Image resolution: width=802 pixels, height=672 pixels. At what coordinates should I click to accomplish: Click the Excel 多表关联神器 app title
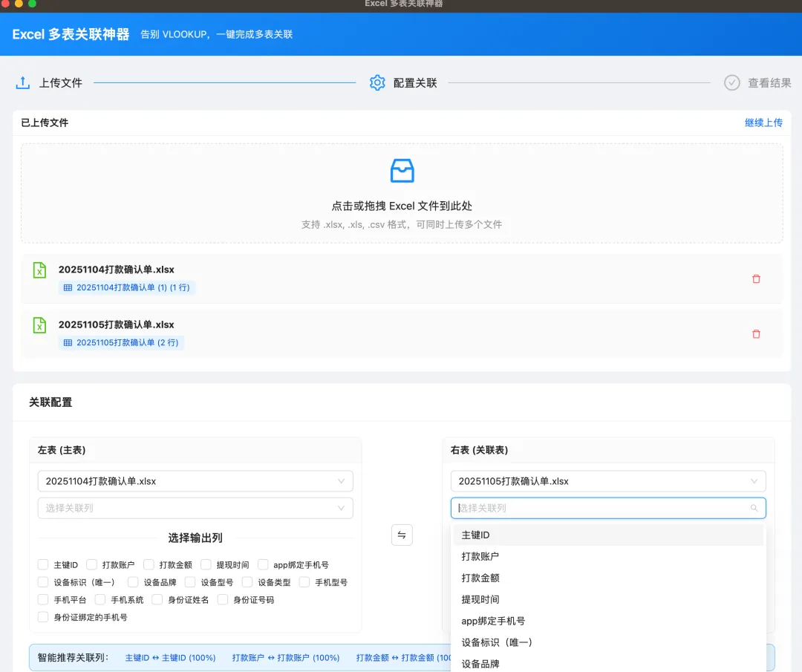pos(71,34)
